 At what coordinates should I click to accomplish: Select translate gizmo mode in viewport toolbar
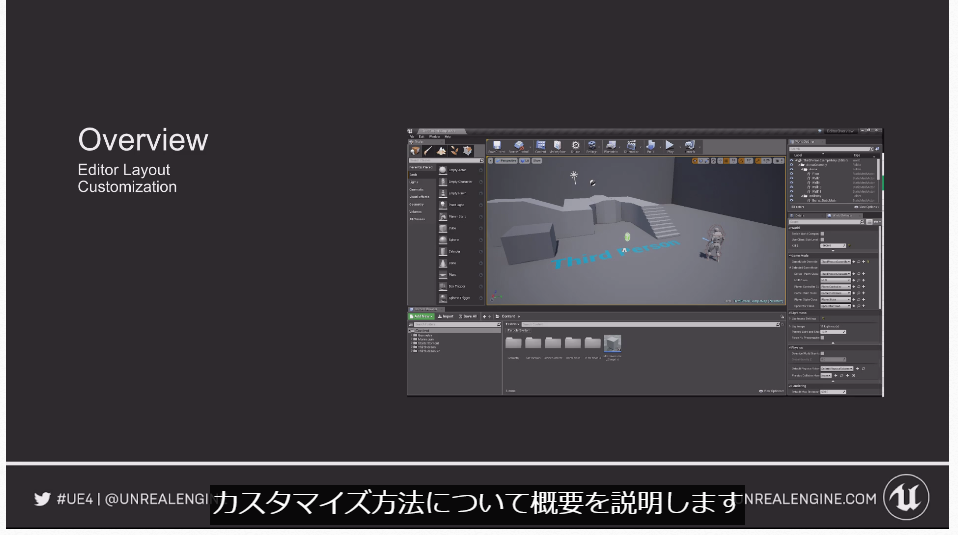pyautogui.click(x=695, y=161)
